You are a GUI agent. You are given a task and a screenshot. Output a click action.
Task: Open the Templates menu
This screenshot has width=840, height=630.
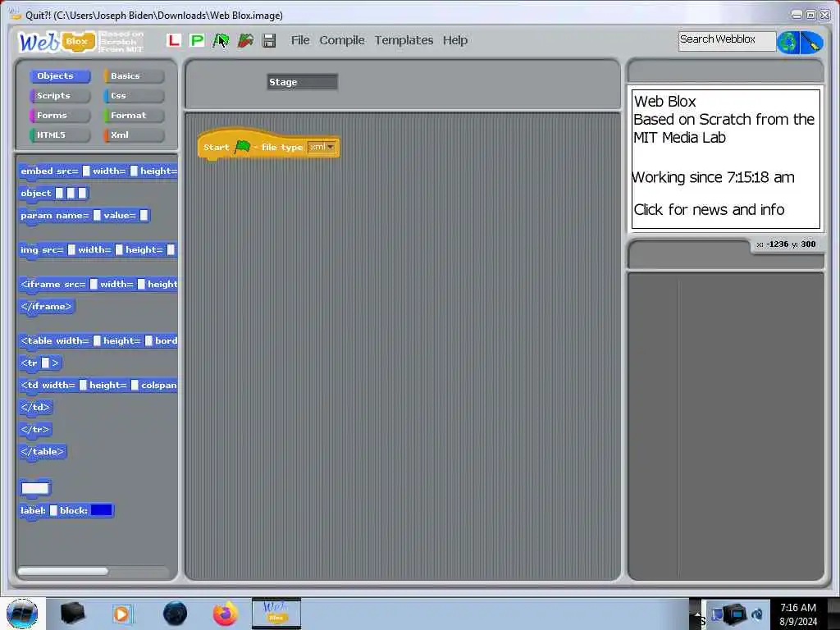(x=404, y=40)
